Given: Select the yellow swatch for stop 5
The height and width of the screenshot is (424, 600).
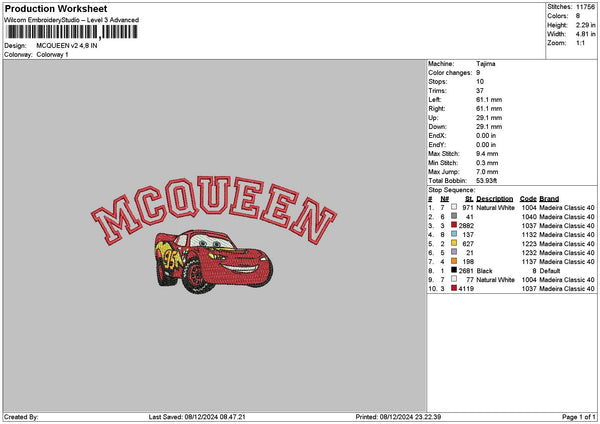Looking at the screenshot, I should (x=454, y=243).
